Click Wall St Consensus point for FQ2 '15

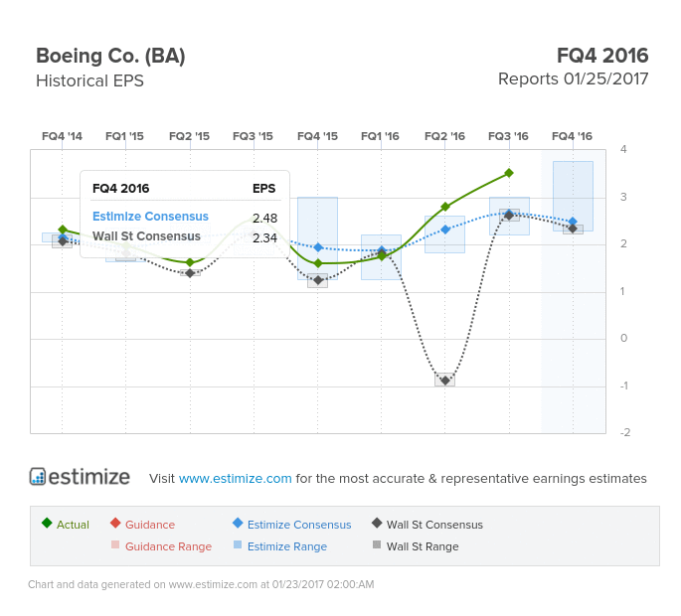190,273
